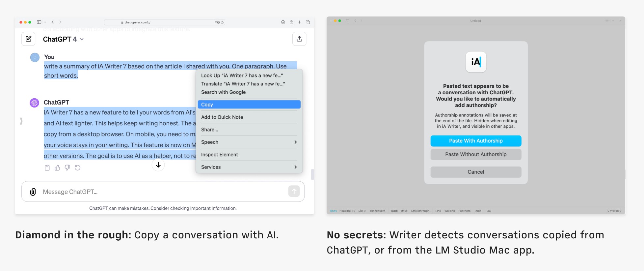Insert a Link in iA Writer
644x271 pixels.
[438, 211]
